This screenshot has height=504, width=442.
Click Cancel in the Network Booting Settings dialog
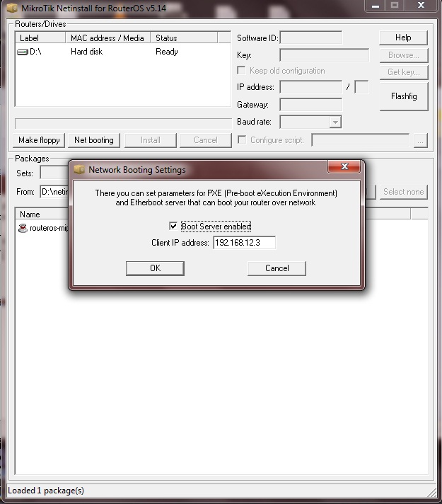[277, 268]
